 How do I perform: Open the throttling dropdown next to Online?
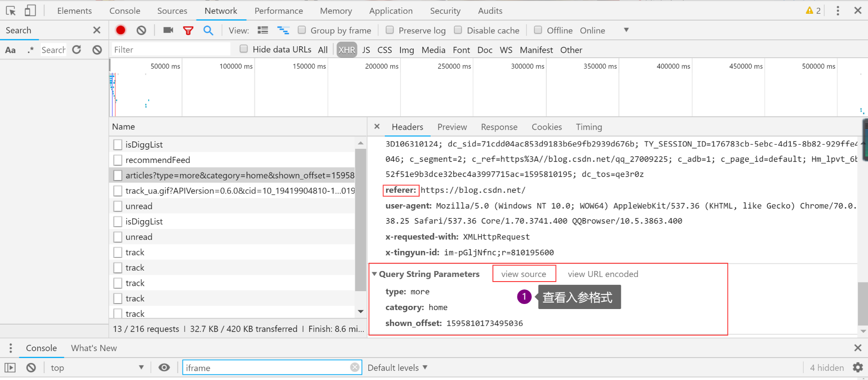coord(626,30)
